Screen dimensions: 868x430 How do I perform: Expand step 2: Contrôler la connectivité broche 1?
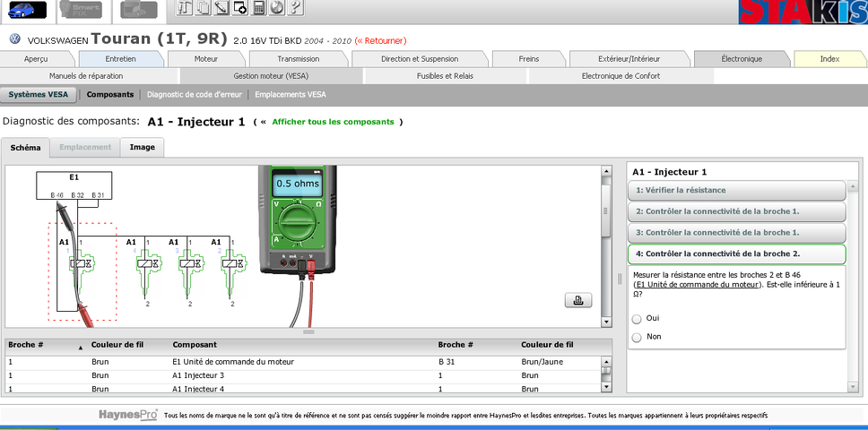(736, 211)
